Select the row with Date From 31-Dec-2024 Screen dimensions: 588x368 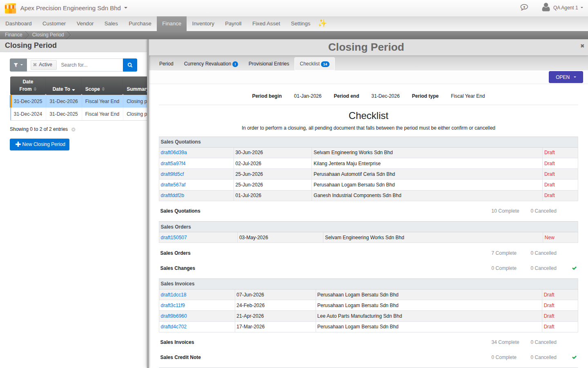tap(79, 114)
